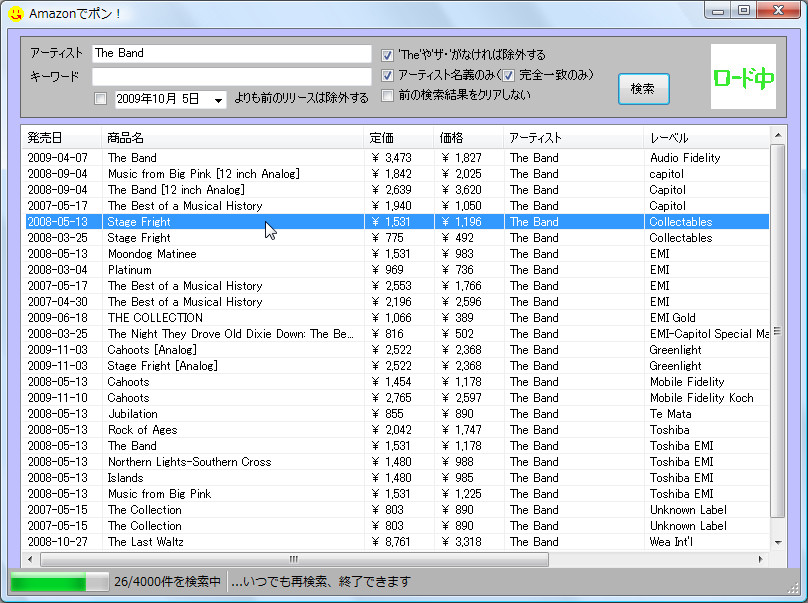
Task: Select the 'Cahoots [Analog]' row
Action: pyautogui.click(x=397, y=349)
